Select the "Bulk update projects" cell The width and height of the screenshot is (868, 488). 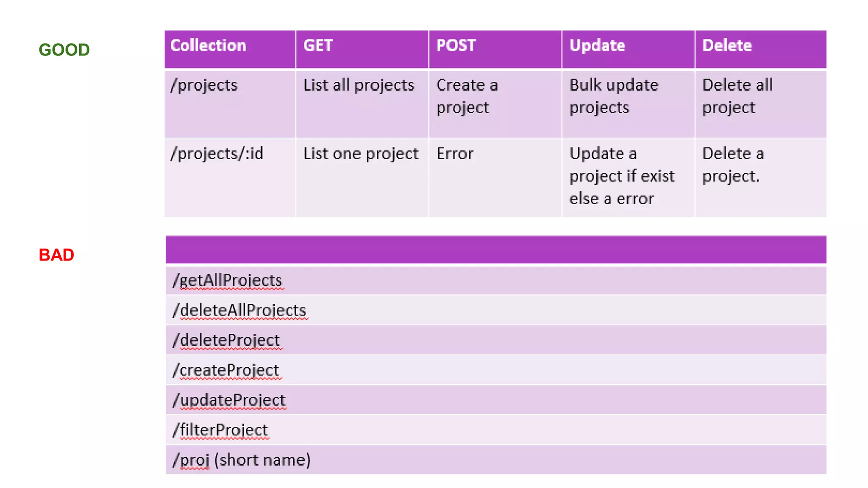tap(614, 96)
